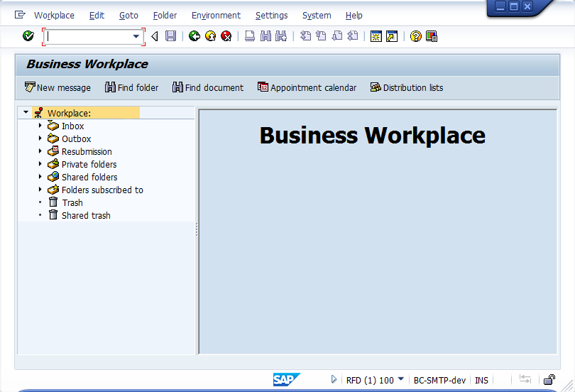Expand the Private folders node
The width and height of the screenshot is (575, 392).
pos(40,164)
